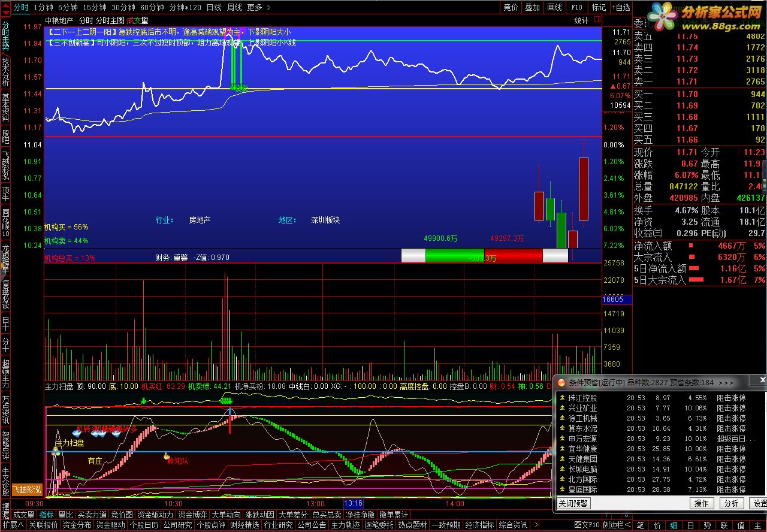The width and height of the screenshot is (767, 532).
Task: Select the 笔 tab at bottom right
Action: [640, 525]
